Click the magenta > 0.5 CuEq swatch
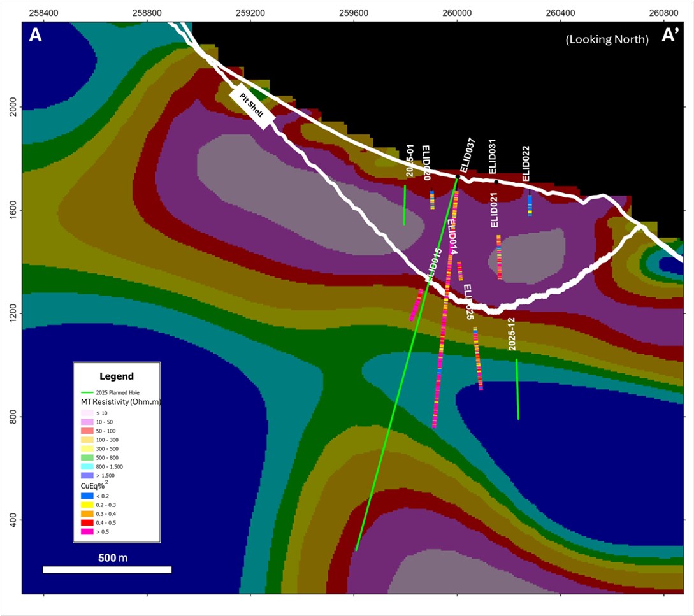This screenshot has width=694, height=616. pos(88,531)
